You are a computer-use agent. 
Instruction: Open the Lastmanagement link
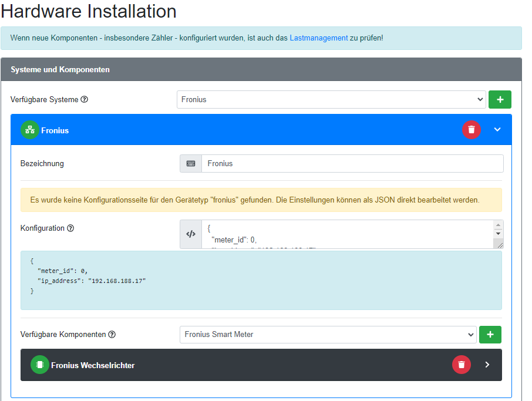pyautogui.click(x=318, y=38)
